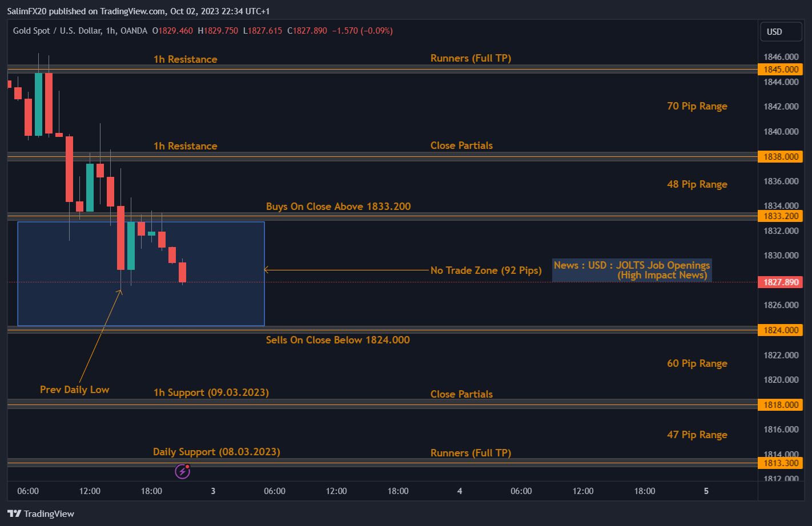Click the Sells On Close Below 1824.000 text
The height and width of the screenshot is (526, 812).
337,340
